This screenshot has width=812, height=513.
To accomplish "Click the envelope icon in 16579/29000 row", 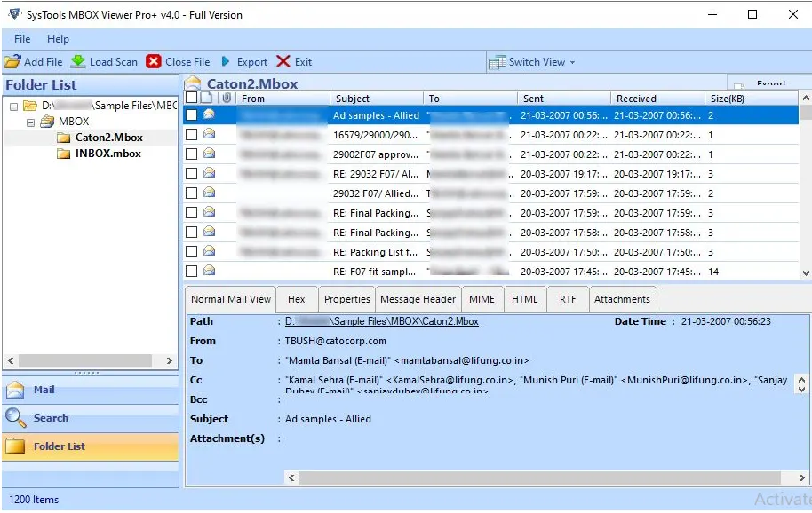I will coord(209,133).
